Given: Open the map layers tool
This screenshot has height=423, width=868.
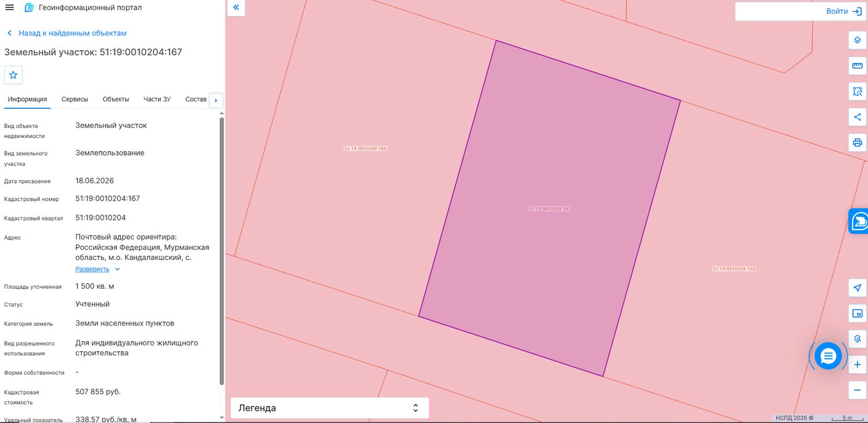Looking at the screenshot, I should point(857,41).
